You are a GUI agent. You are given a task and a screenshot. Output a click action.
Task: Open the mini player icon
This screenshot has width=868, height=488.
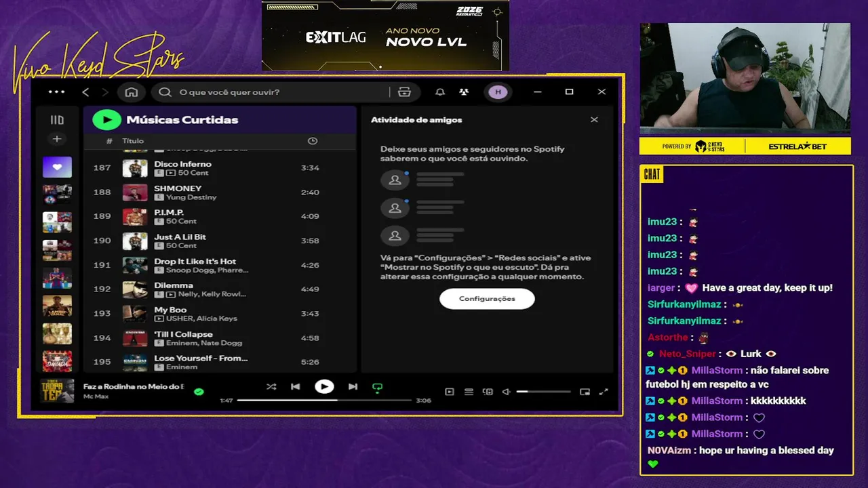[x=585, y=392]
